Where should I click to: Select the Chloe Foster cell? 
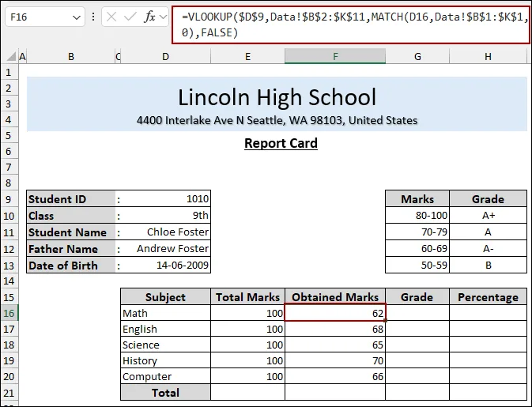[165, 232]
